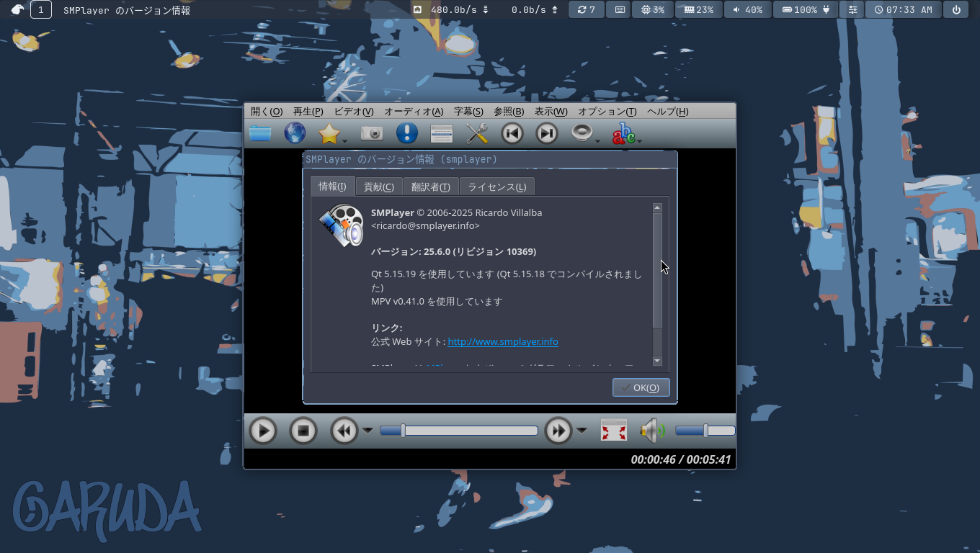Screen dimensions: 980x553
Task: Fast forward using the double-right arrow button
Action: (x=558, y=431)
